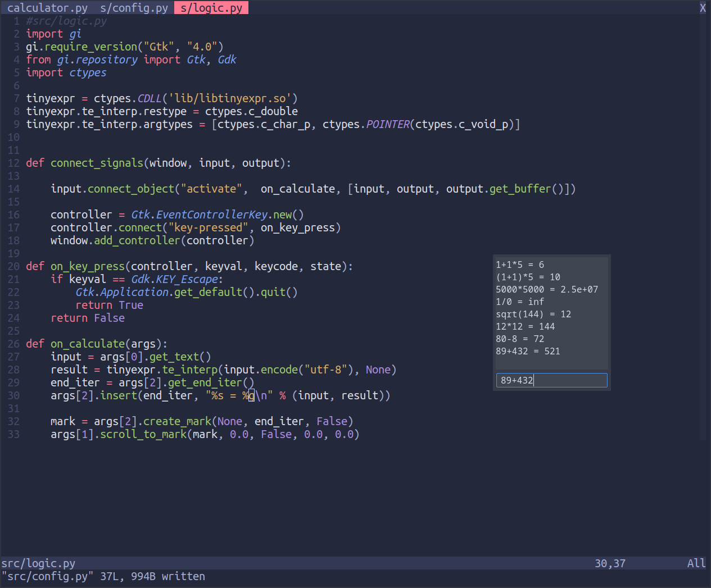This screenshot has height=588, width=711.
Task: Click the 'All' scroll indicator in status line
Action: (x=696, y=563)
